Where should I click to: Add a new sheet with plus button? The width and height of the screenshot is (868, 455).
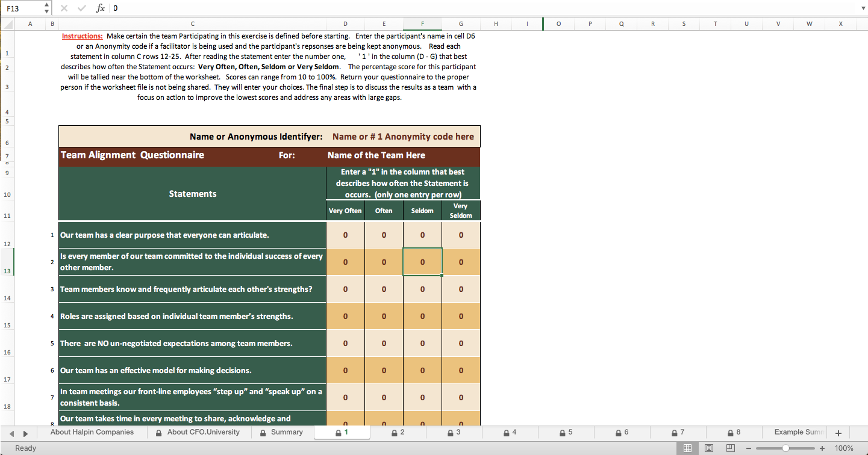(838, 433)
